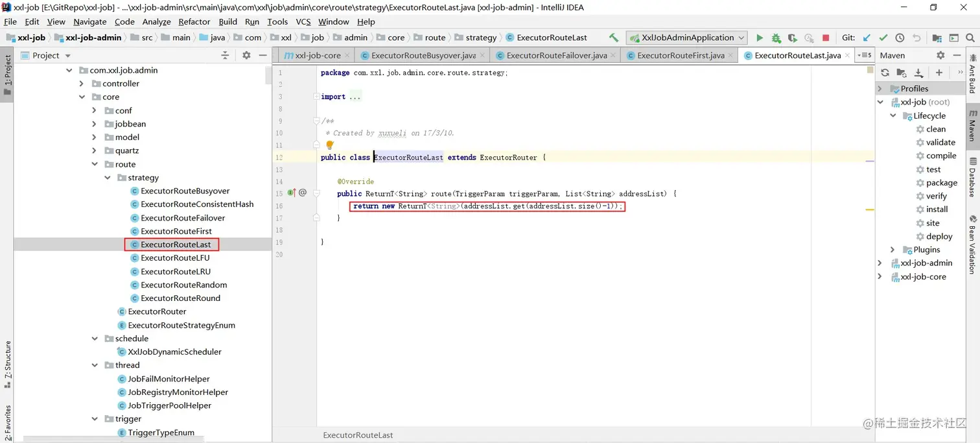Click ExecutorRouteLast in navigation breadcrumb
This screenshot has width=980, height=443.
click(546, 38)
